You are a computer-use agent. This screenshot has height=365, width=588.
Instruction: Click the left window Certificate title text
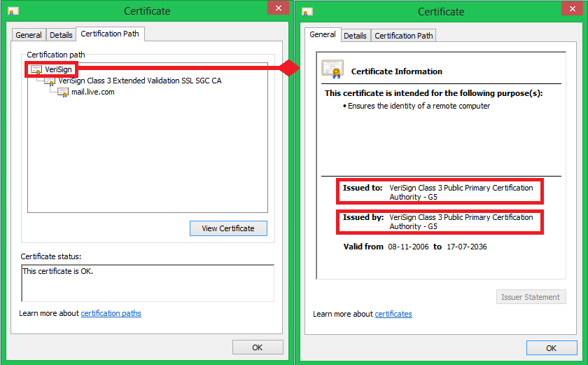pyautogui.click(x=147, y=11)
